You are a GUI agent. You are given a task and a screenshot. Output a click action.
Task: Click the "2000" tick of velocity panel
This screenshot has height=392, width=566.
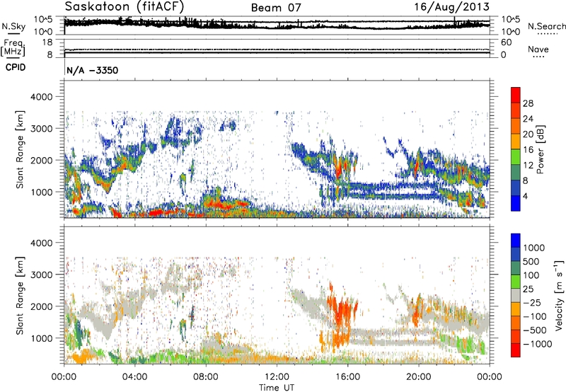pyautogui.click(x=41, y=306)
